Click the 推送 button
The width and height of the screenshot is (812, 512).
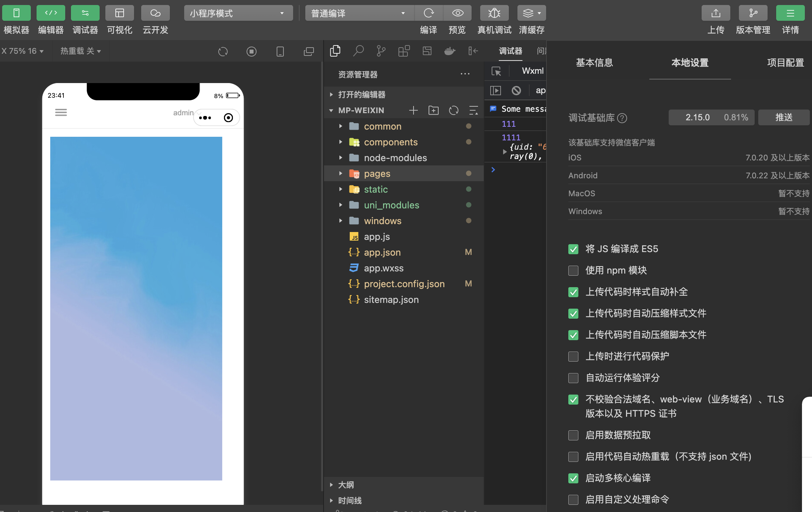(x=783, y=117)
